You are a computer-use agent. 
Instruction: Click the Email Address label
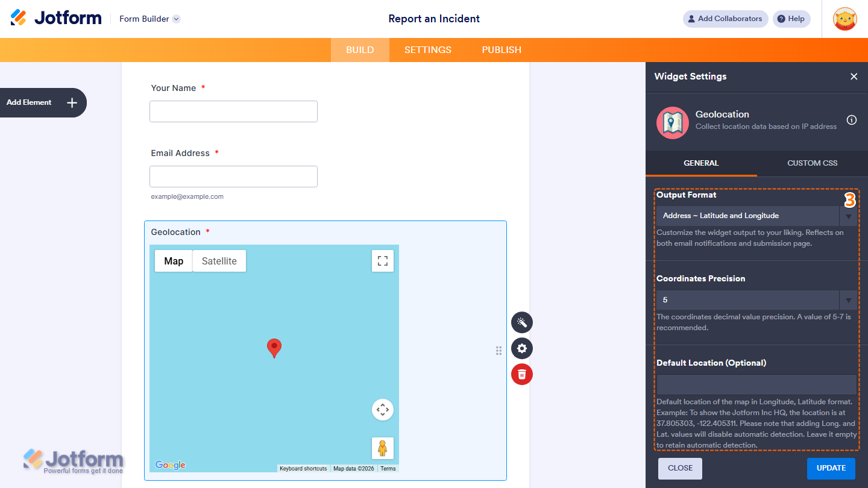(x=180, y=153)
